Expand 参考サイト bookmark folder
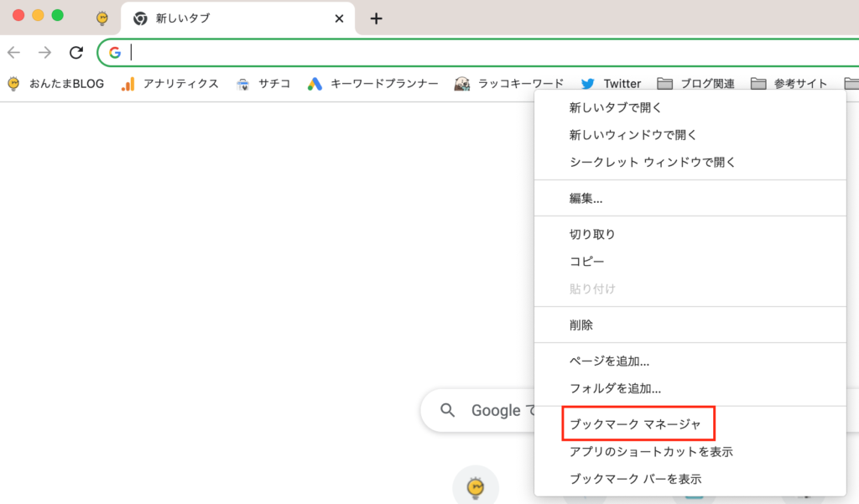Viewport: 859px width, 504px height. (x=789, y=84)
